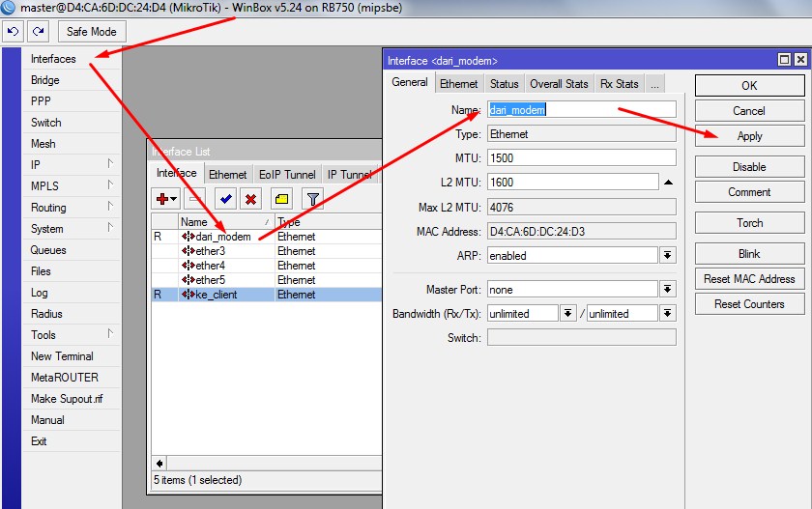Click Reset Counters button

[749, 304]
